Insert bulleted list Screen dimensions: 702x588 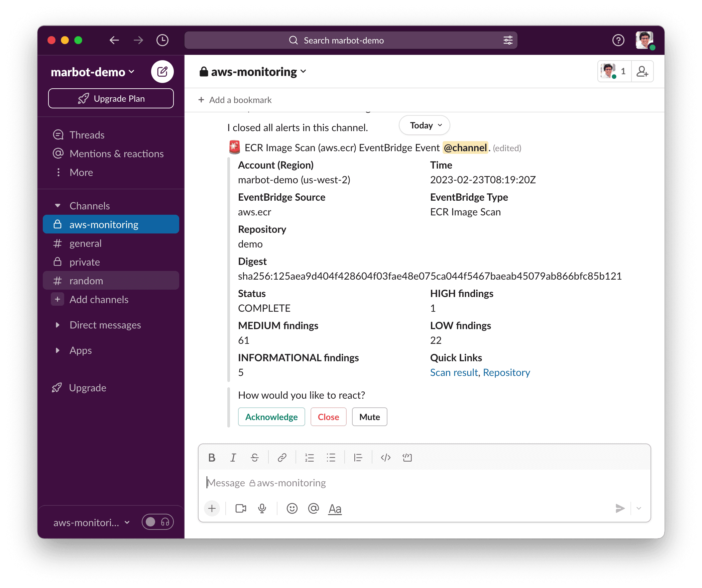tap(331, 458)
